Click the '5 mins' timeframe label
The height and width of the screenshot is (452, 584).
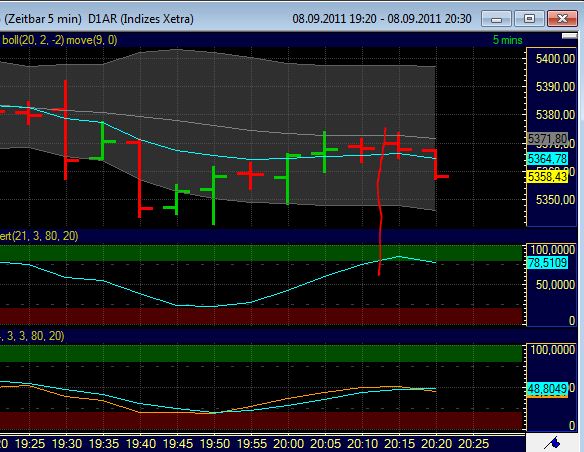point(507,40)
